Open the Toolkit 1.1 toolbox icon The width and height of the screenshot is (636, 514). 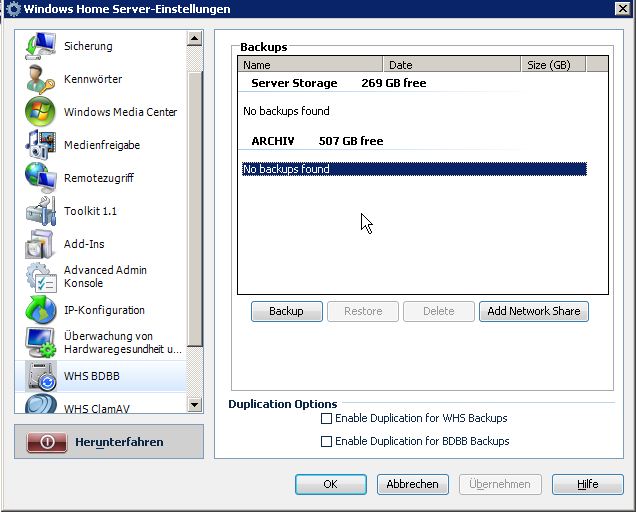(40, 211)
